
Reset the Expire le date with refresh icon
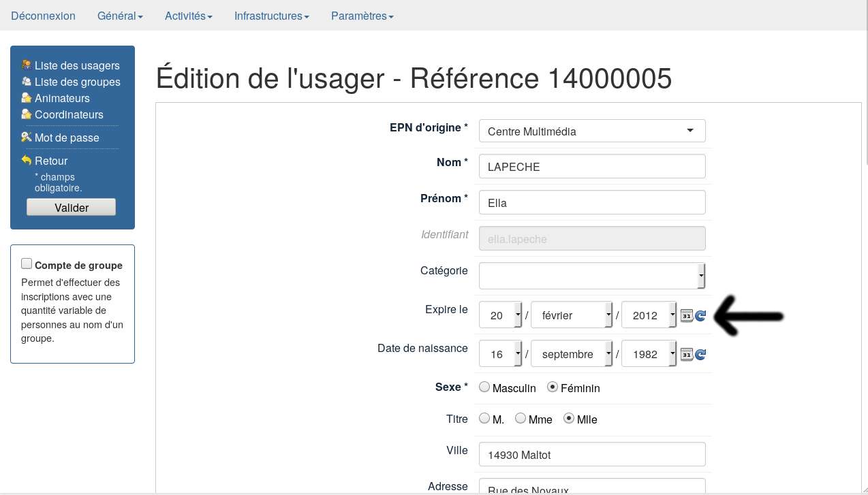pos(700,315)
